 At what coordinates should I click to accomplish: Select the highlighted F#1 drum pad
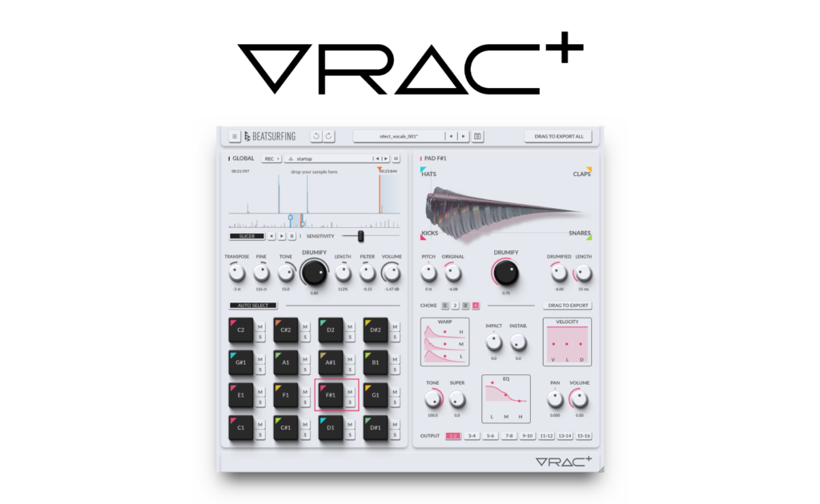click(331, 395)
